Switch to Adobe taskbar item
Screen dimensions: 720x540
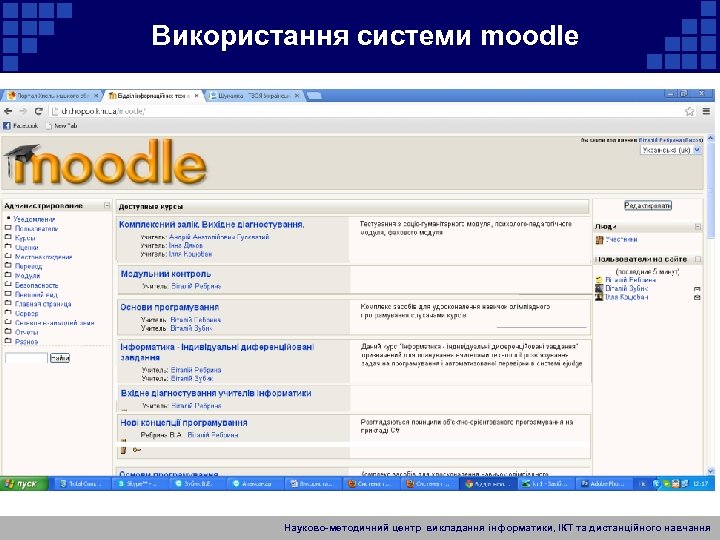pyautogui.click(x=605, y=484)
